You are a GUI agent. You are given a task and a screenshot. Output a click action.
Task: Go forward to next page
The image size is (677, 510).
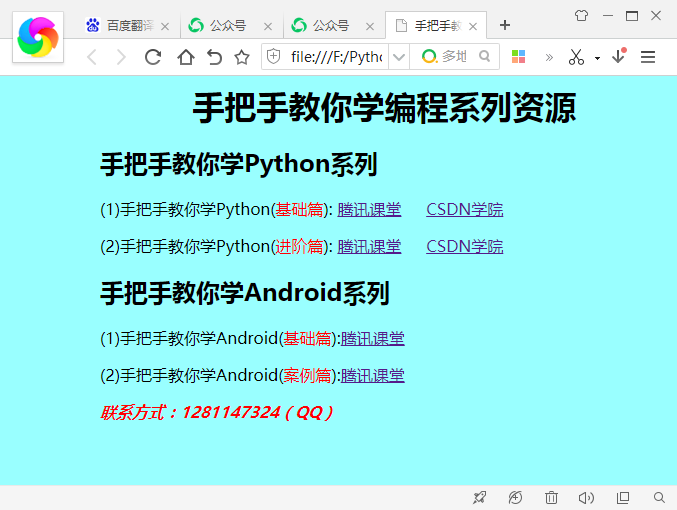coord(121,57)
